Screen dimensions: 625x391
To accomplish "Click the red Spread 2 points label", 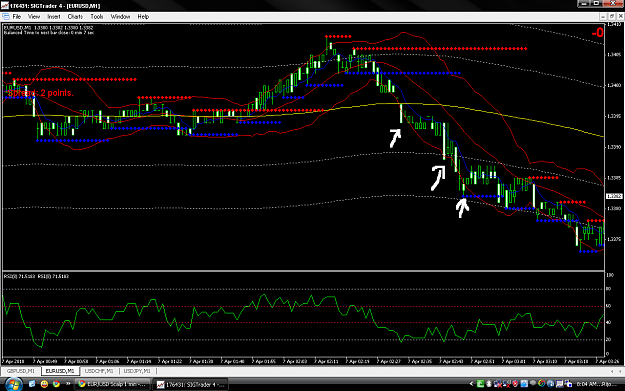I will click(41, 93).
